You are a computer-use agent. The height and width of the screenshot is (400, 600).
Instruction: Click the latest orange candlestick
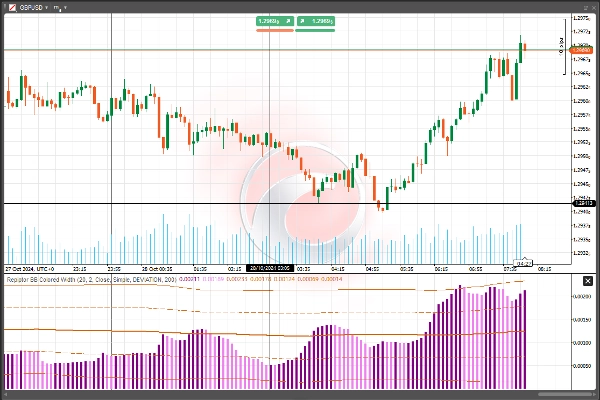coord(524,49)
